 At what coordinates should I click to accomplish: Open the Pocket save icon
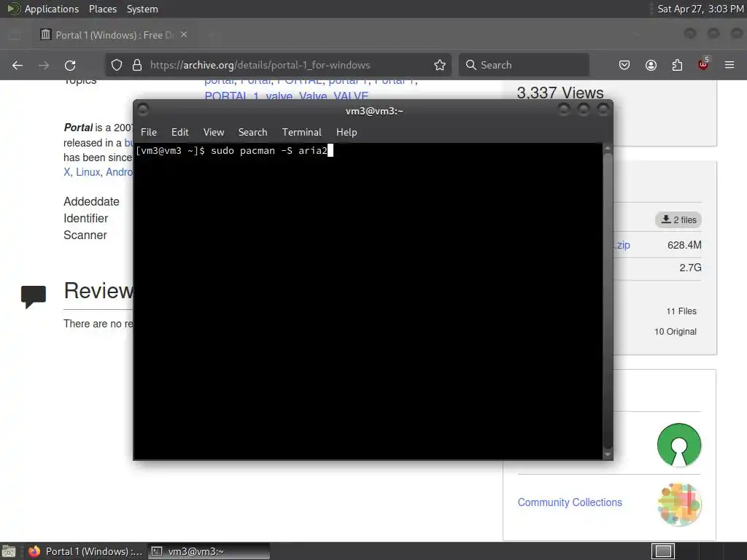(624, 65)
